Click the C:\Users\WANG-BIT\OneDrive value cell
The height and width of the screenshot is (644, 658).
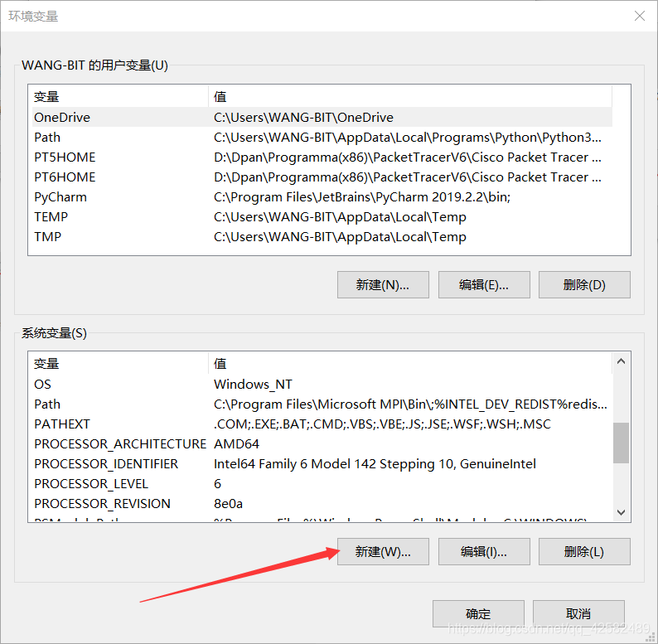coord(303,117)
